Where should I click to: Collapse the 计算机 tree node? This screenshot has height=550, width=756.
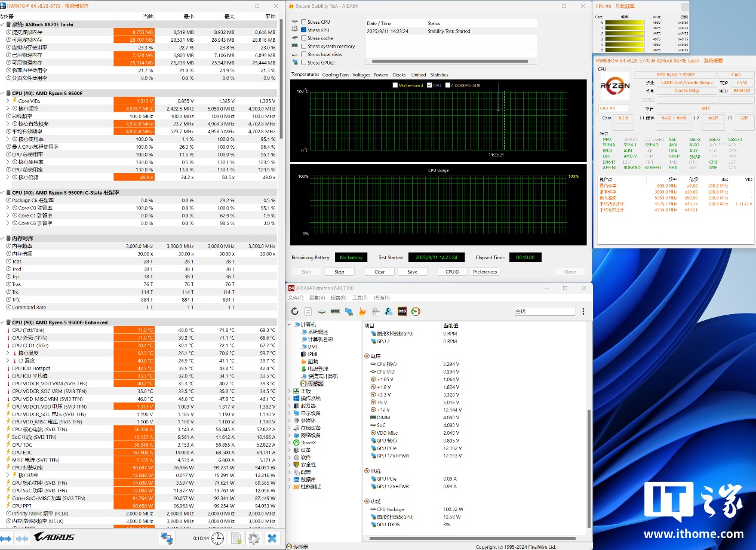(290, 324)
